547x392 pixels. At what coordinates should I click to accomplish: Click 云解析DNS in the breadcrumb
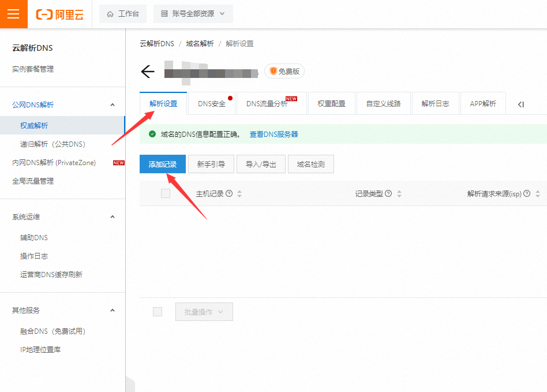[x=157, y=44]
